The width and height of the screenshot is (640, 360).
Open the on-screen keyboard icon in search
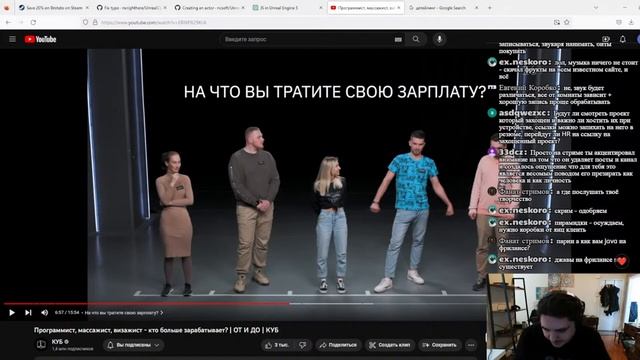point(398,39)
